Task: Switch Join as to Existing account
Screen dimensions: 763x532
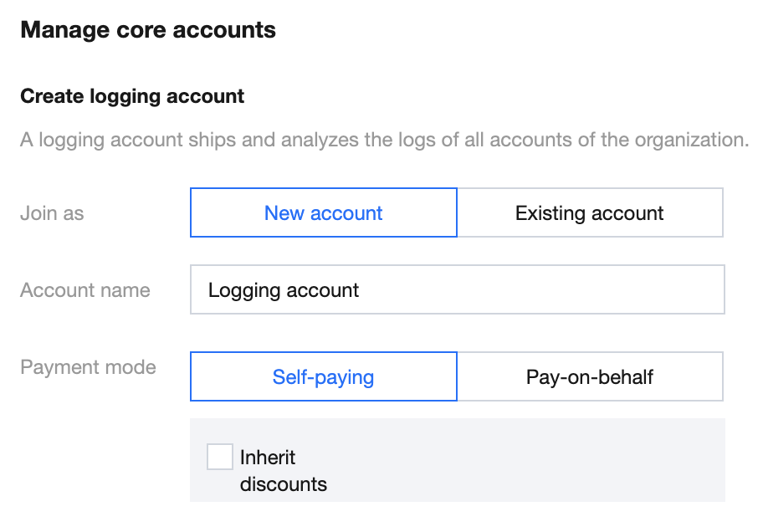Action: [x=590, y=212]
